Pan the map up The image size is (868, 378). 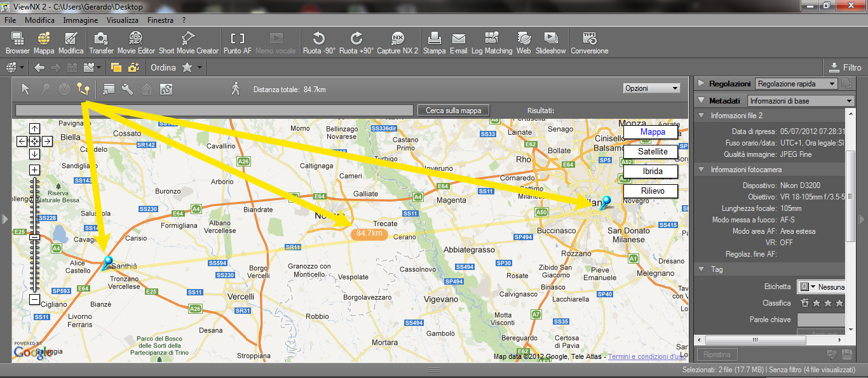click(x=34, y=128)
